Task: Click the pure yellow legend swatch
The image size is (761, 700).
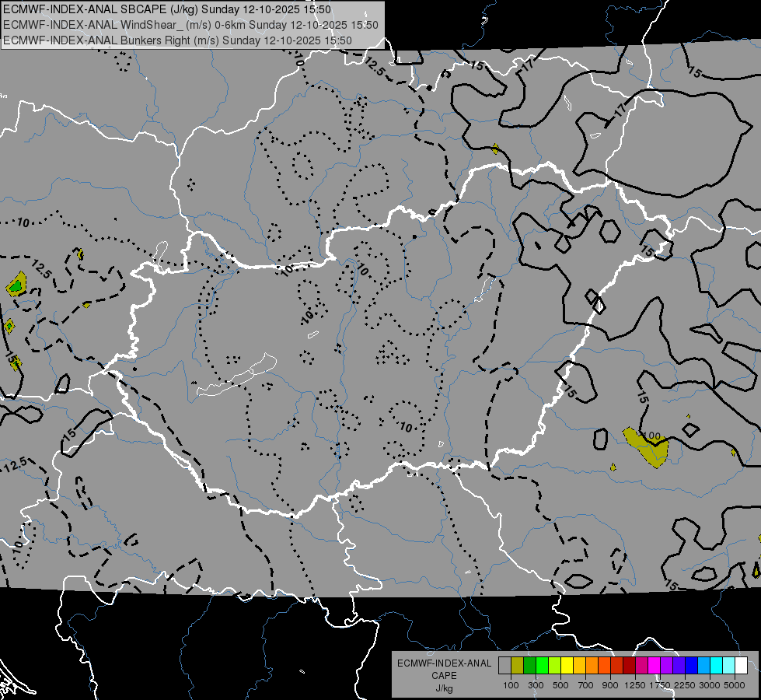Action: pos(567,666)
